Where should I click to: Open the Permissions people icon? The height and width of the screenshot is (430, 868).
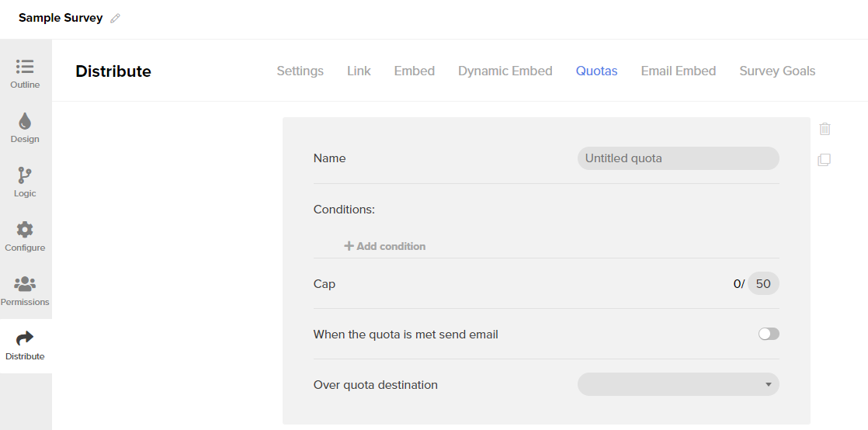click(x=25, y=284)
